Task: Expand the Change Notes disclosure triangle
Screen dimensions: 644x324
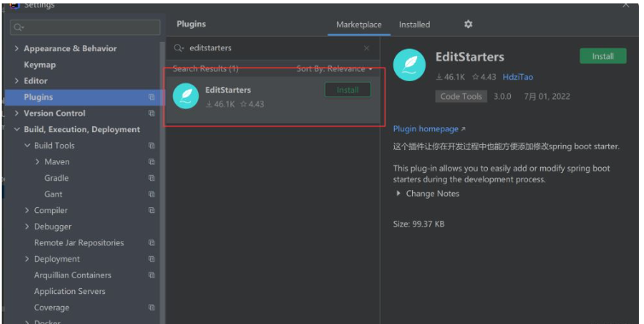Action: pyautogui.click(x=398, y=194)
